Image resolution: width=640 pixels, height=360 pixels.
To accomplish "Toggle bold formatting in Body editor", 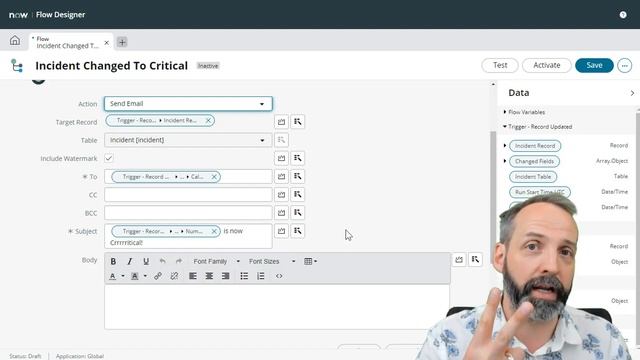I will coord(113,261).
